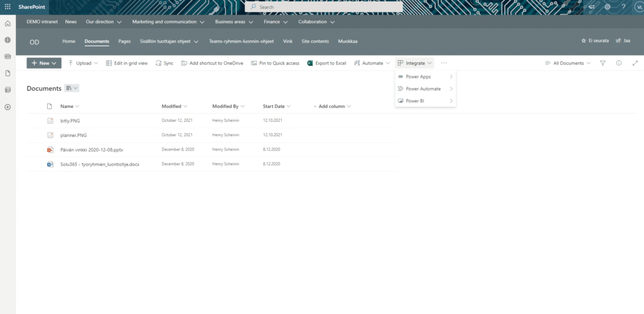Click the filter pane funnel icon

pyautogui.click(x=602, y=63)
